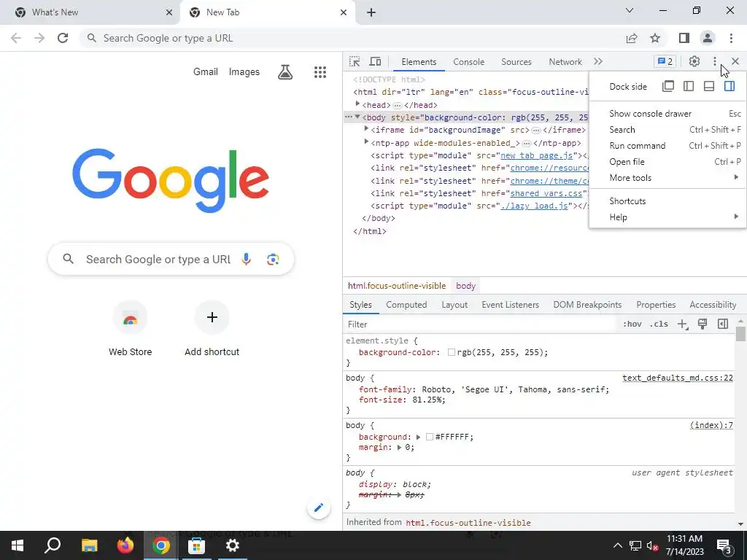Viewport: 747px width, 560px height.
Task: Open the issues counter showing 2
Action: pos(665,61)
